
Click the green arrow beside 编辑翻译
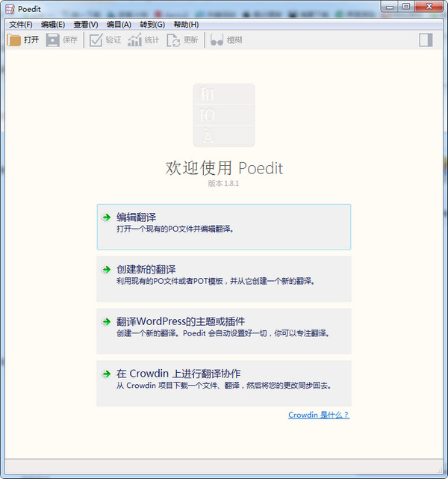click(107, 217)
